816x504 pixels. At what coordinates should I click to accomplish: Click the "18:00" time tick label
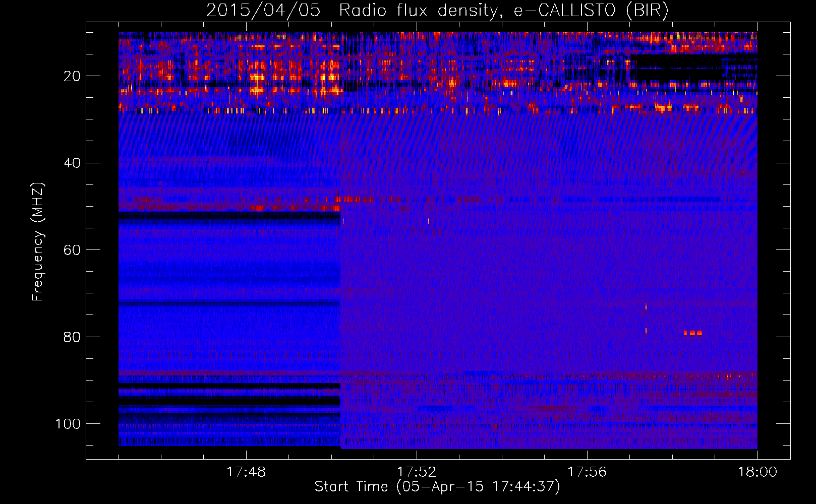point(757,472)
